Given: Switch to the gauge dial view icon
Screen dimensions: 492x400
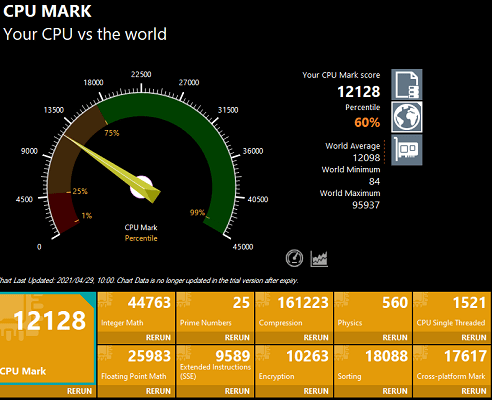Looking at the screenshot, I should point(294,258).
